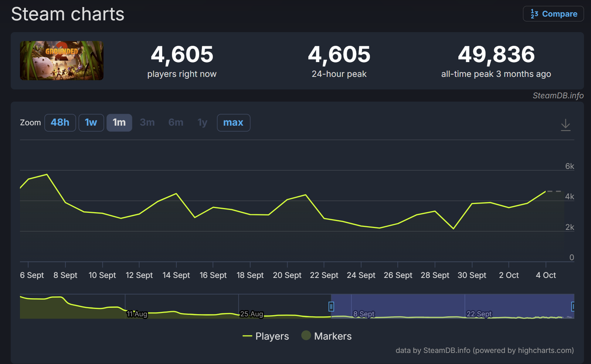Click the download chart icon

click(x=565, y=125)
